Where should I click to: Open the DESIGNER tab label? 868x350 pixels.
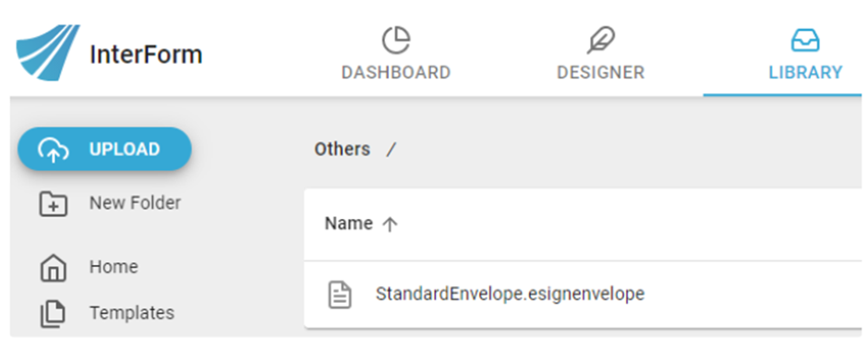click(600, 73)
